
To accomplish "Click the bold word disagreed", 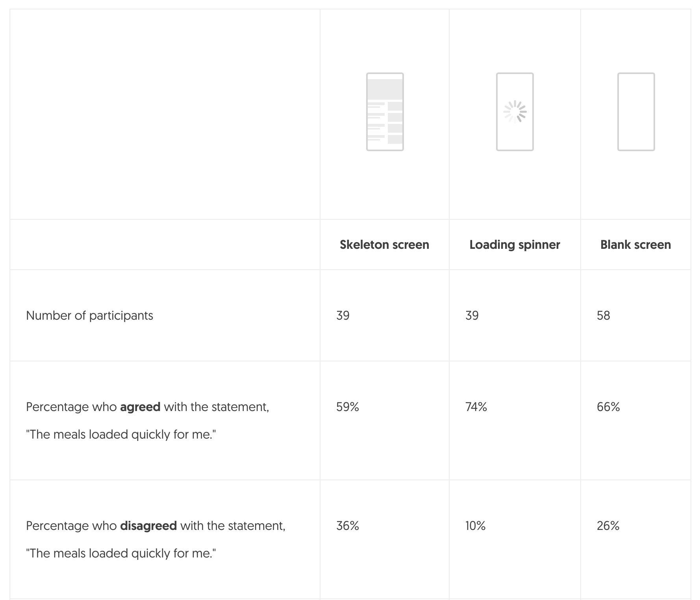I will pyautogui.click(x=148, y=526).
